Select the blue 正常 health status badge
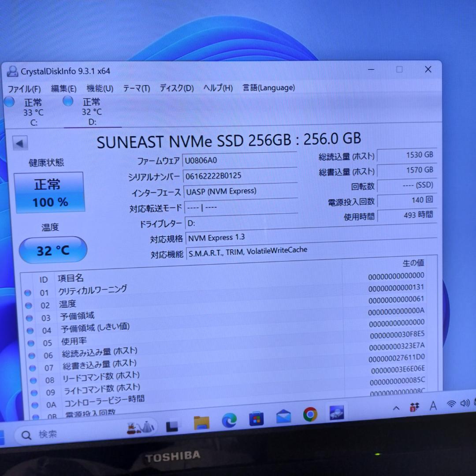The height and width of the screenshot is (476, 476). coord(49,191)
